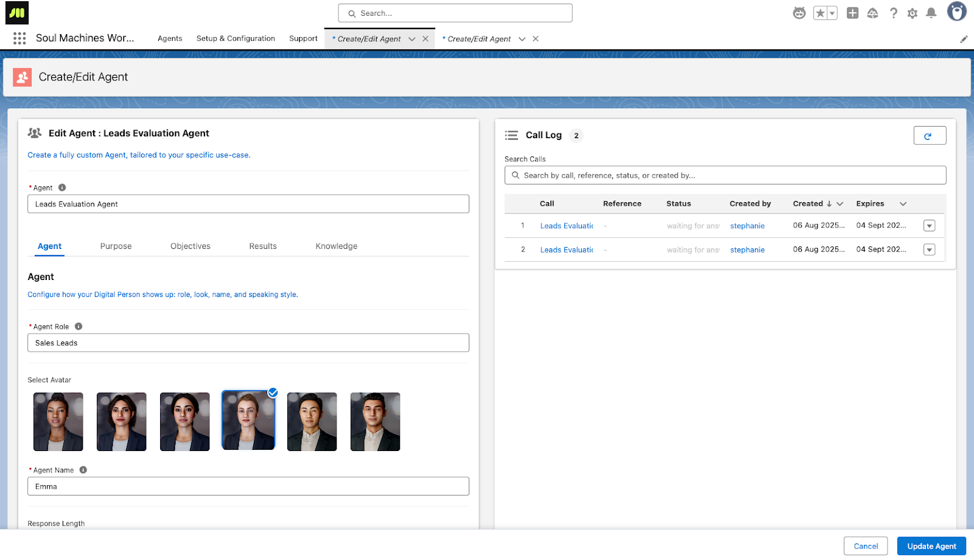Viewport: 974px width, 560px height.
Task: Click the Call column header
Action: (547, 204)
